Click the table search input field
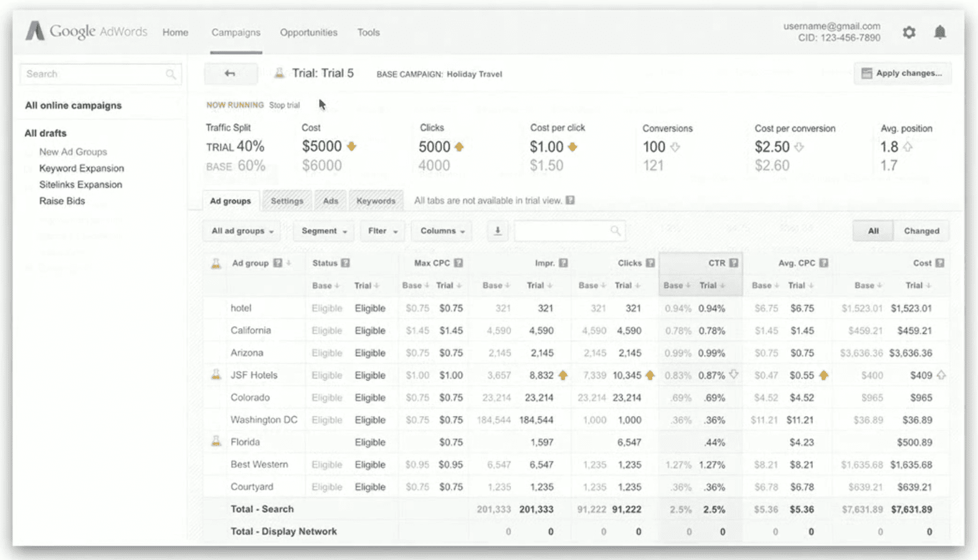This screenshot has width=978, height=560. click(x=569, y=231)
